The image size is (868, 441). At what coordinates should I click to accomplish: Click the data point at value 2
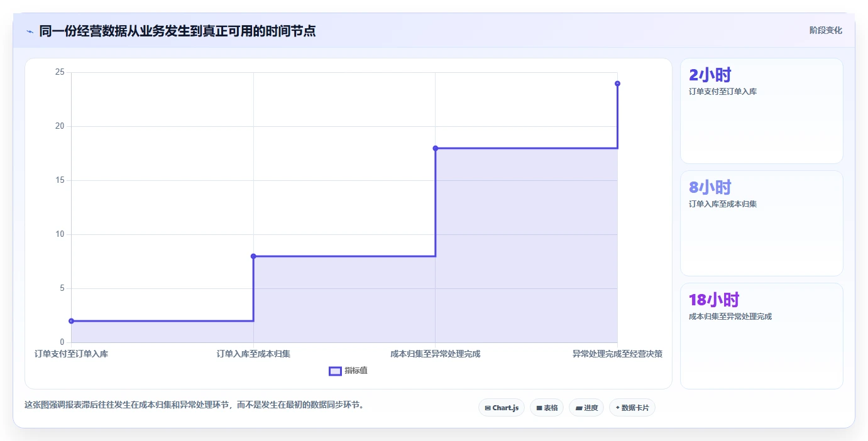(x=71, y=321)
